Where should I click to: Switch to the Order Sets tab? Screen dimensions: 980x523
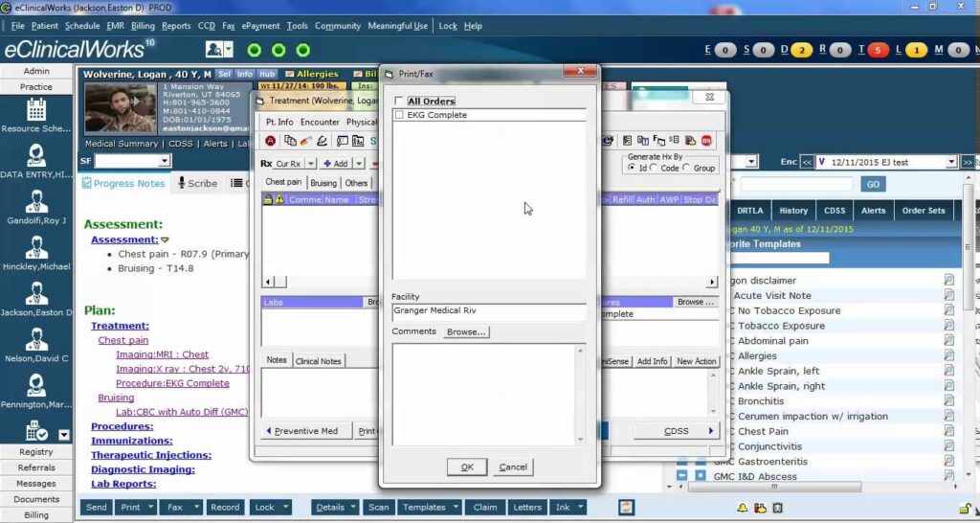tap(924, 211)
